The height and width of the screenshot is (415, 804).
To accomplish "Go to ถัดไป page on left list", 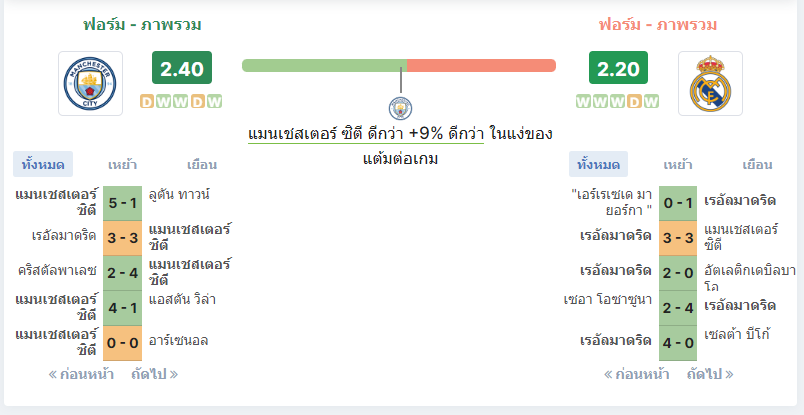I will click(x=154, y=374).
